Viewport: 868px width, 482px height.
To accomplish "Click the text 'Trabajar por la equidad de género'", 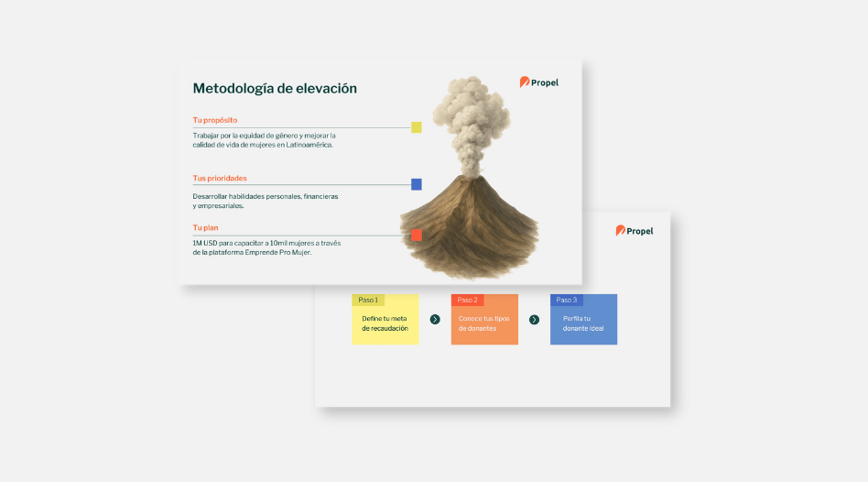I will pos(244,136).
